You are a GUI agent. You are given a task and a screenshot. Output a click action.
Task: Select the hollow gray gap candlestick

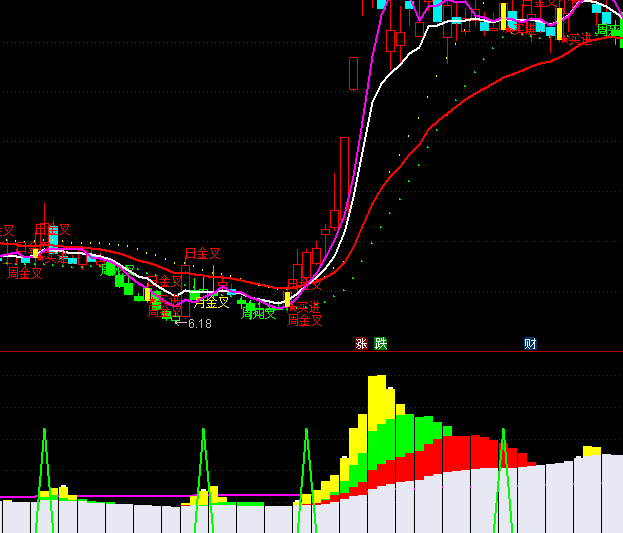pos(353,73)
